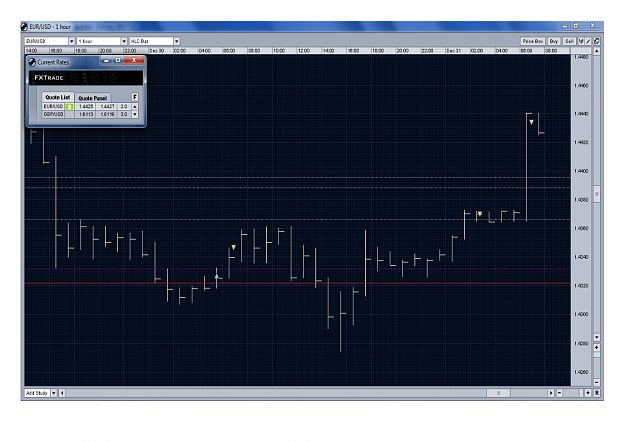Close the Current Rates window
625x442 pixels.
[x=134, y=60]
